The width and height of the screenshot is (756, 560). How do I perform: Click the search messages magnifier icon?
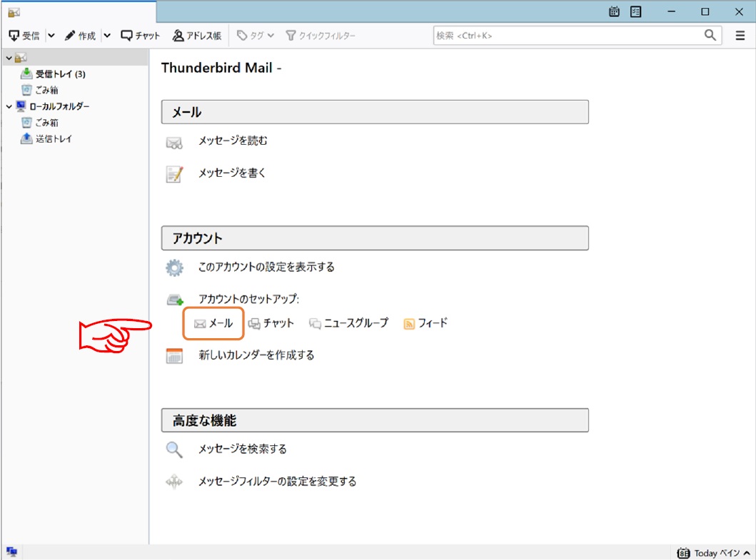click(174, 449)
